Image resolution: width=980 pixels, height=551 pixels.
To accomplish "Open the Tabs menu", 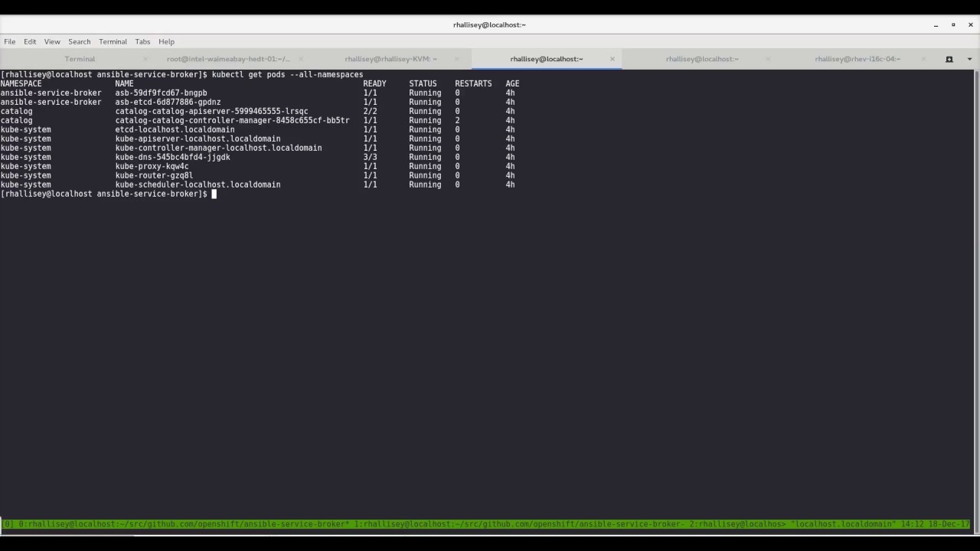I will click(142, 41).
